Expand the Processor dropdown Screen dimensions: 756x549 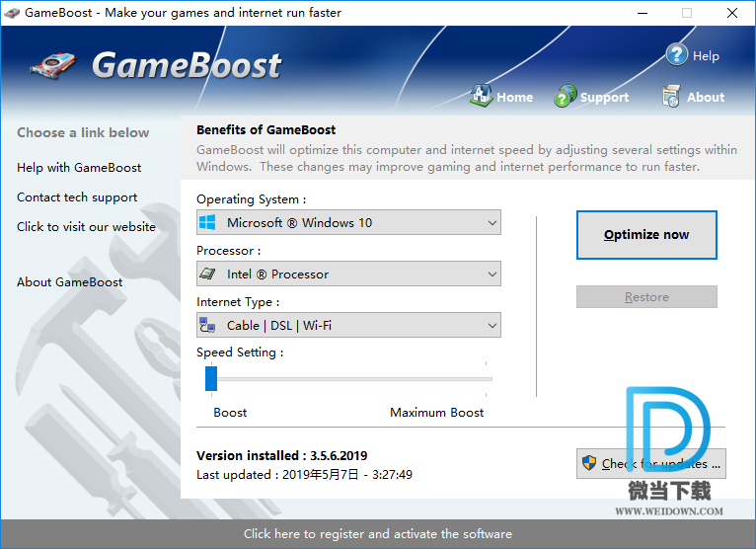click(348, 274)
